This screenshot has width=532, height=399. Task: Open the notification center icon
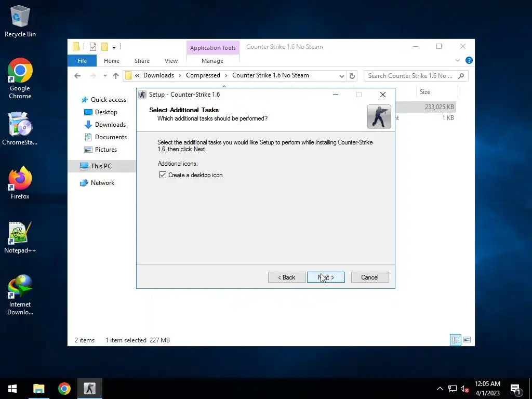(x=515, y=389)
